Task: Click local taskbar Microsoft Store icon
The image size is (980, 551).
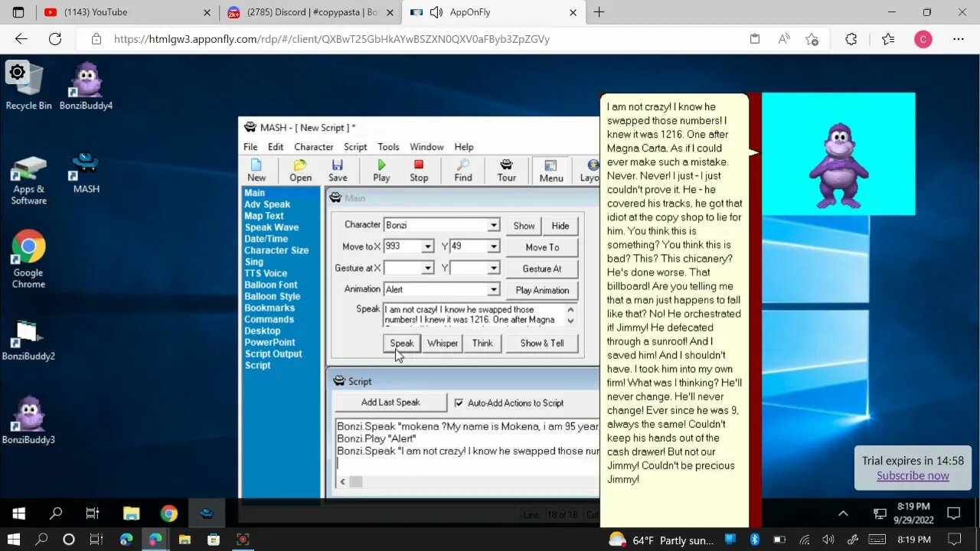Action: click(x=214, y=540)
